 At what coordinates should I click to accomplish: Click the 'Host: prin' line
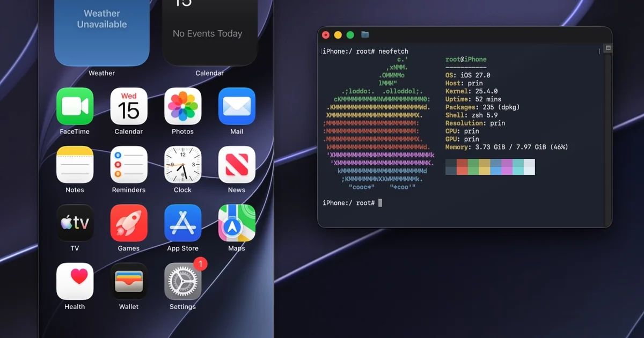click(x=464, y=84)
